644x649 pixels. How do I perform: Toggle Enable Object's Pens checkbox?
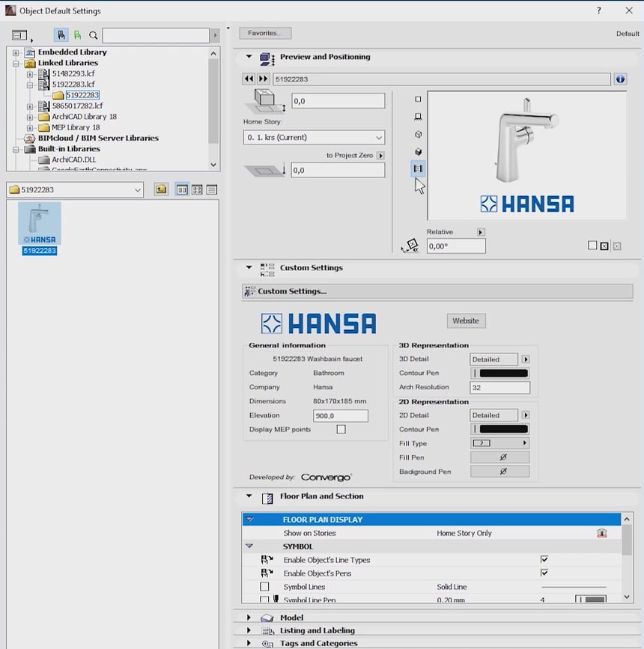pyautogui.click(x=544, y=573)
